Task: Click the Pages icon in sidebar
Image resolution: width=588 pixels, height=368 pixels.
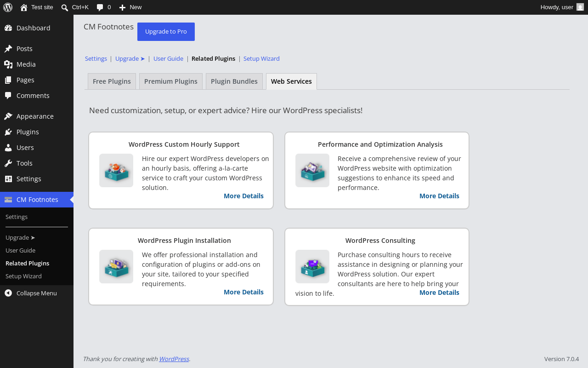Action: [8, 80]
